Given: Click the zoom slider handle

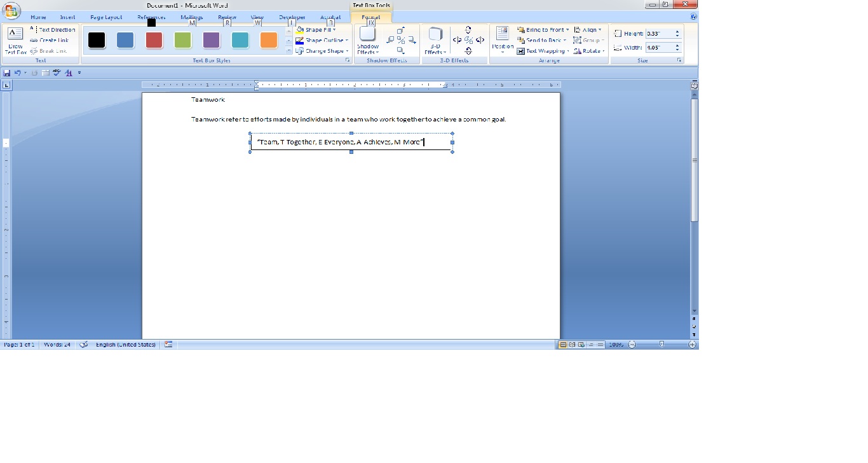Looking at the screenshot, I should (662, 344).
